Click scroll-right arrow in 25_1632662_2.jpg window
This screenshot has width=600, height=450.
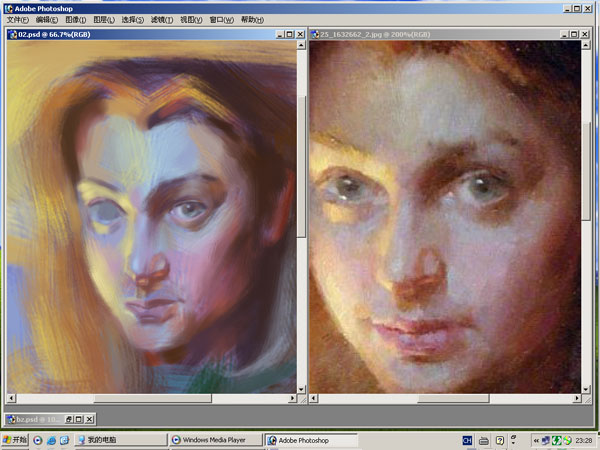[577, 398]
